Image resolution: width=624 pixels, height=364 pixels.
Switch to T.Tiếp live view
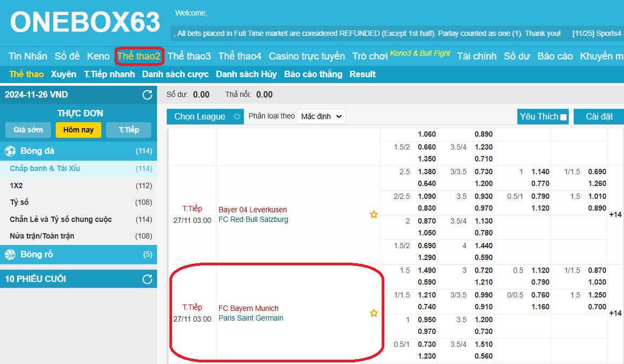pyautogui.click(x=129, y=130)
